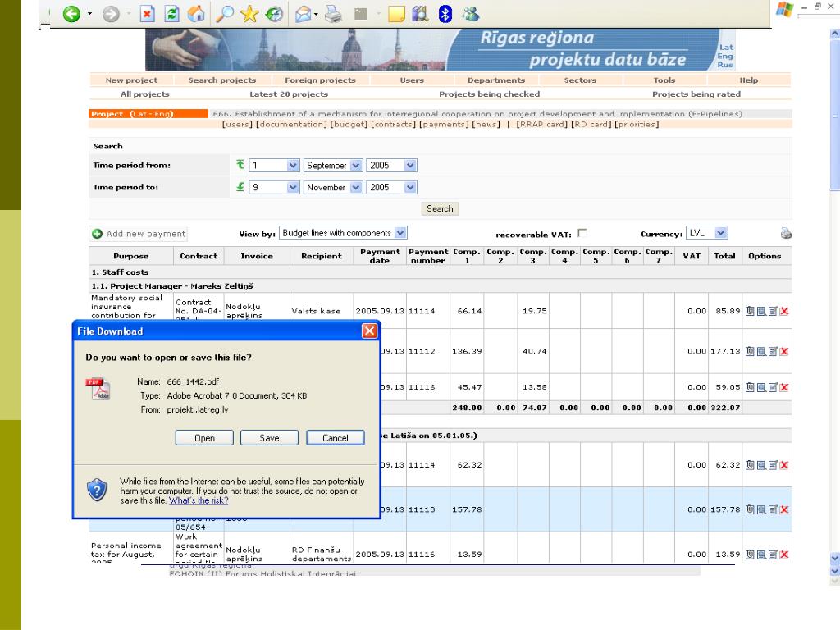Open Favorites with the star icon

(249, 14)
